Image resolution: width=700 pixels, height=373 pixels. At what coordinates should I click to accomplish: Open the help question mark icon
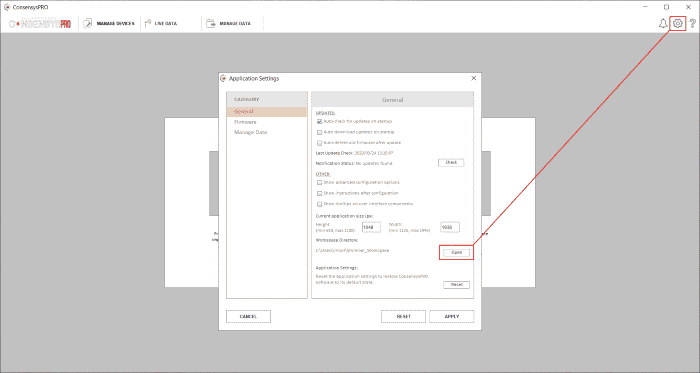[692, 24]
